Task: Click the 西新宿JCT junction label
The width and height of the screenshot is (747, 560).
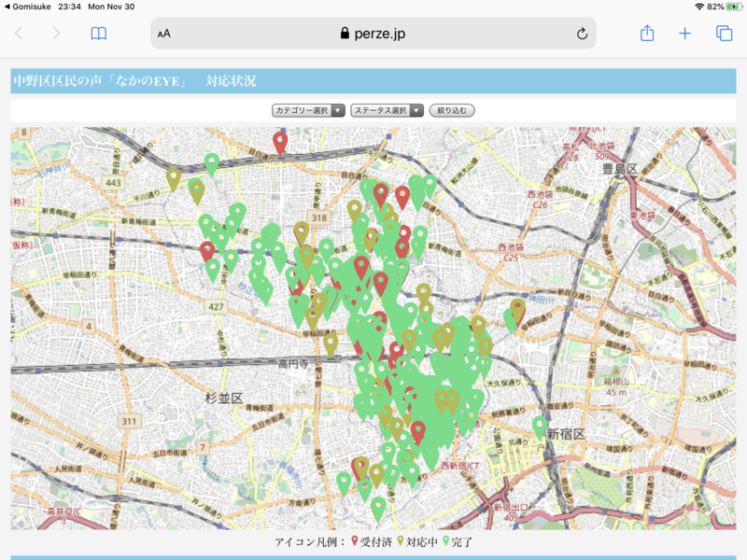Action: click(459, 465)
